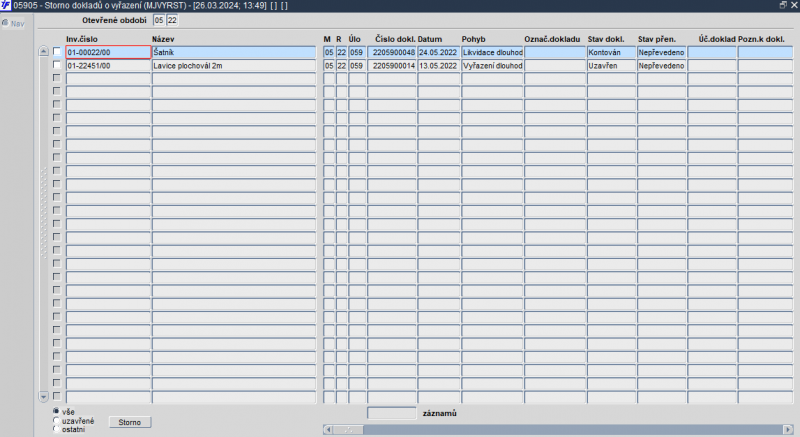
Task: Select the 'vše' radio button
Action: point(56,411)
